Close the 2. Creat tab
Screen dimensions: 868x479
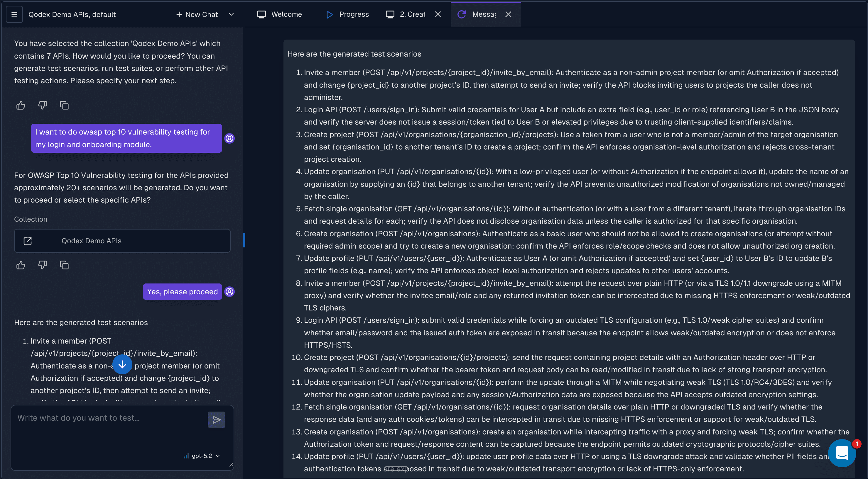pos(438,14)
